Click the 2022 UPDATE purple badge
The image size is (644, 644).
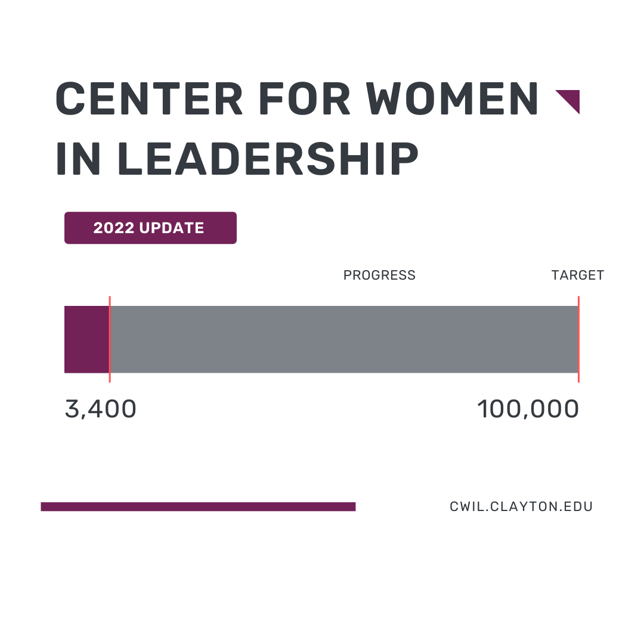pyautogui.click(x=150, y=228)
